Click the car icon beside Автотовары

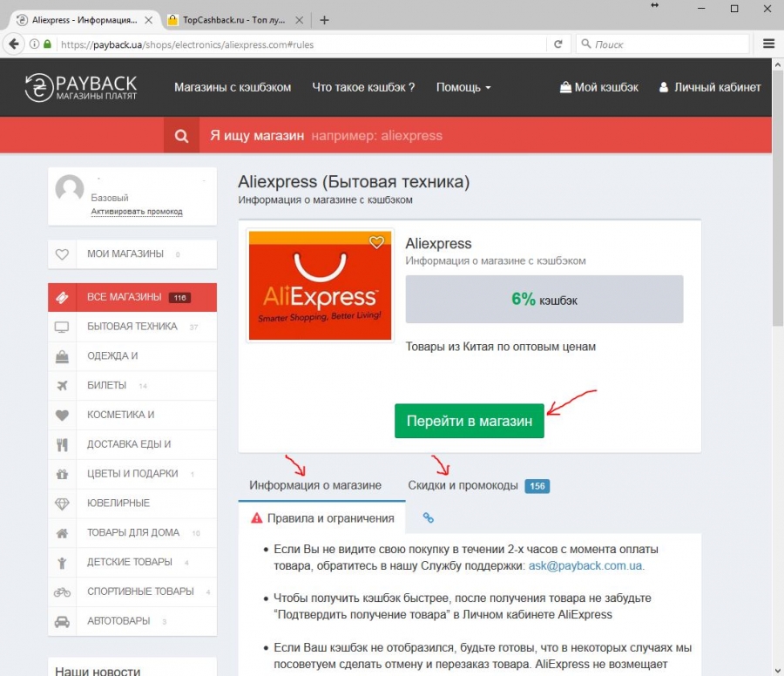(62, 621)
